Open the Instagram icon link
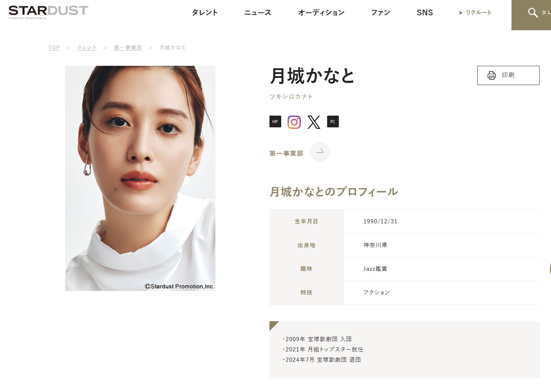 pyautogui.click(x=294, y=122)
